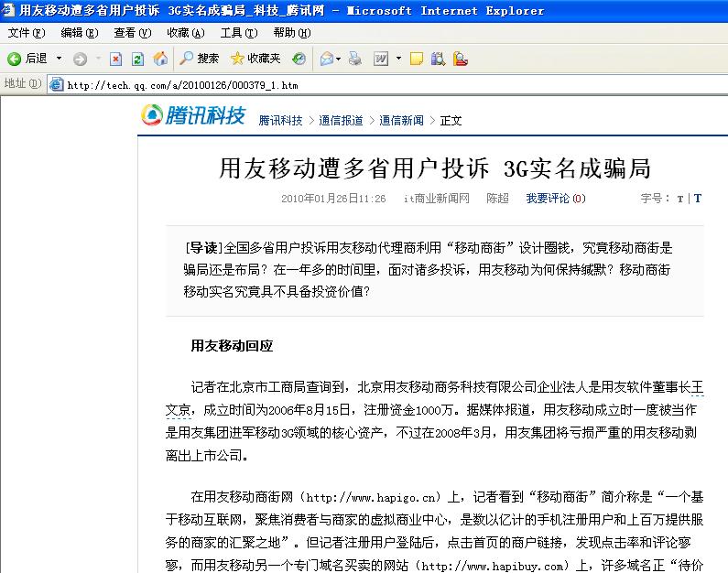728x573 pixels.
Task: Click the 腾讯科技 logo text
Action: (205, 115)
